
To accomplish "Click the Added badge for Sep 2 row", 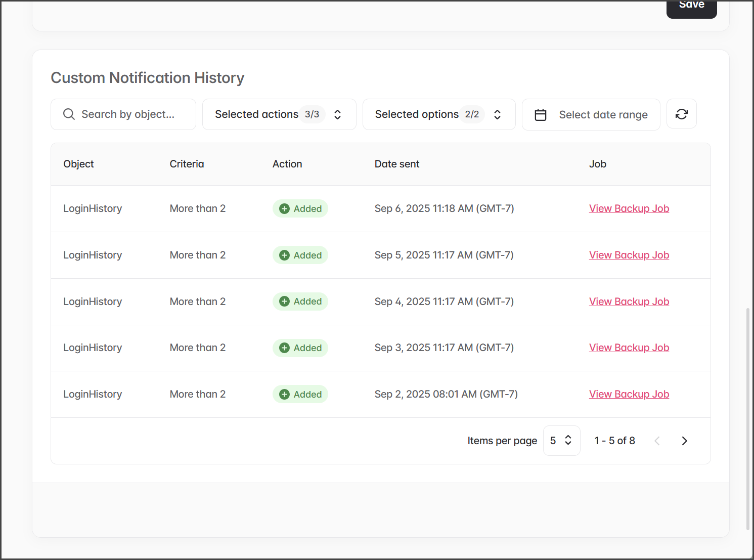I will coord(300,394).
